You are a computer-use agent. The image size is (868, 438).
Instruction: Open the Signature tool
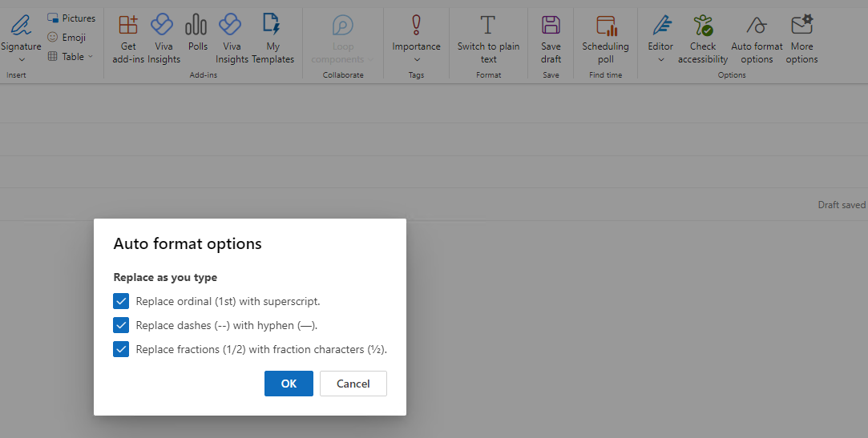coord(21,33)
